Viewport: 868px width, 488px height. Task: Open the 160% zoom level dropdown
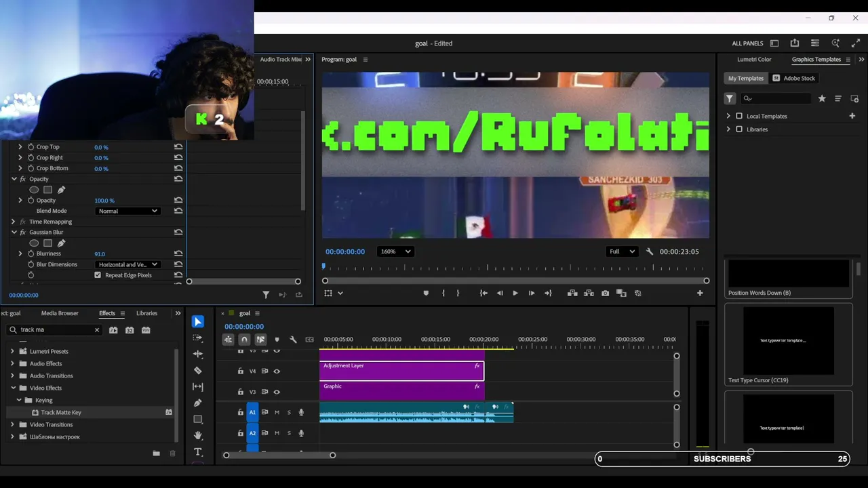pyautogui.click(x=395, y=251)
